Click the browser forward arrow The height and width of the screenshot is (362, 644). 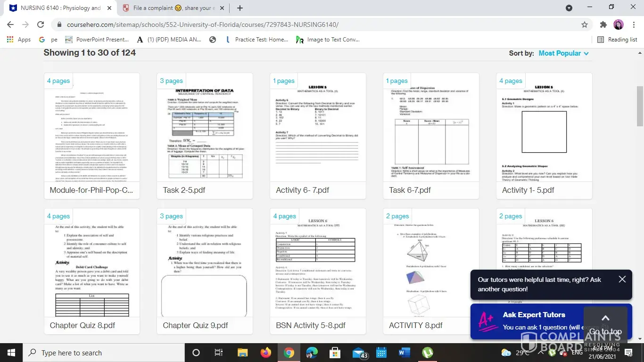pos(25,25)
